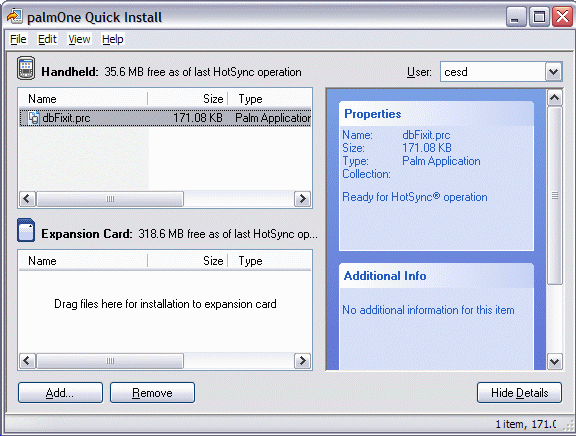The height and width of the screenshot is (436, 576).
Task: Open the User dropdown arrow
Action: 554,72
